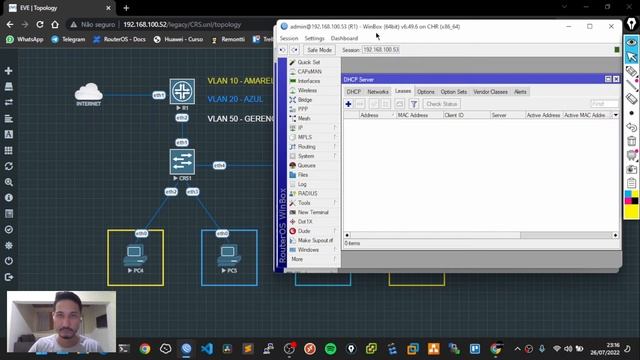This screenshot has height=360, width=640.
Task: Open Bridge in WinBox sidebar
Action: pyautogui.click(x=304, y=100)
